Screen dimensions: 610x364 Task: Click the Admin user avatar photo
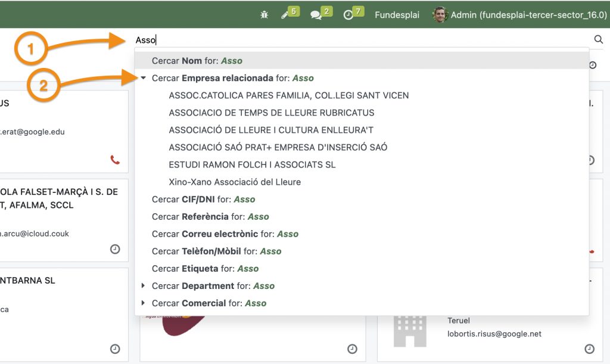pos(440,15)
